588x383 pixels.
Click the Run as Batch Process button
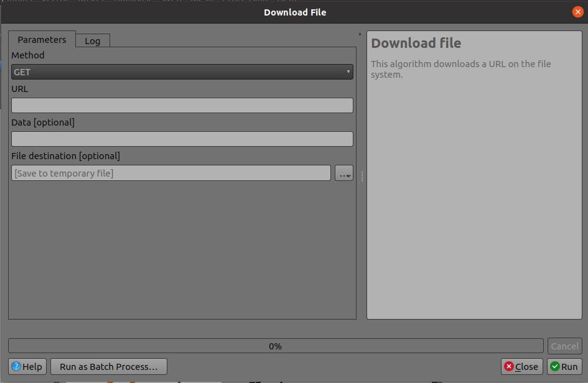click(x=108, y=366)
